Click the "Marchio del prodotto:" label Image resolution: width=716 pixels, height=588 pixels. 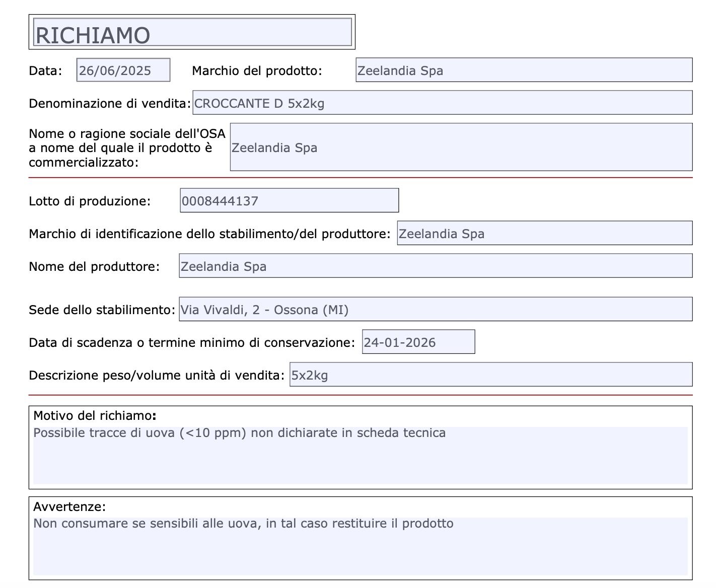coord(257,70)
